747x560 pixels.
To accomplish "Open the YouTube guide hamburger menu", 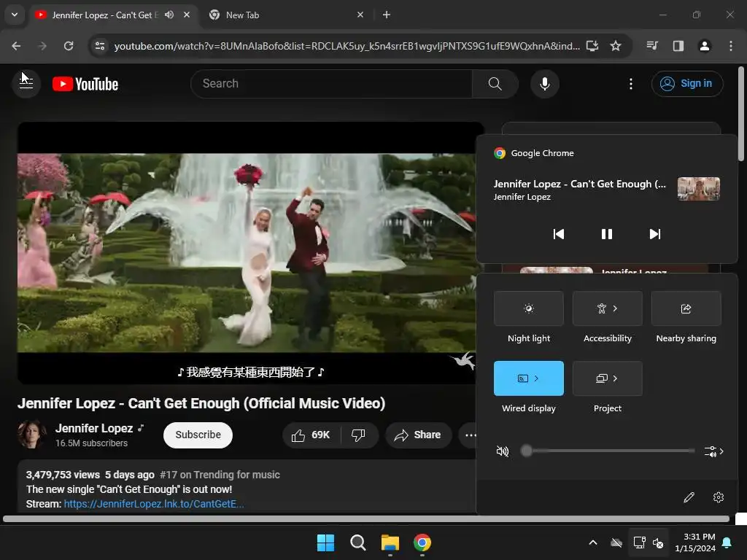I will pos(26,84).
